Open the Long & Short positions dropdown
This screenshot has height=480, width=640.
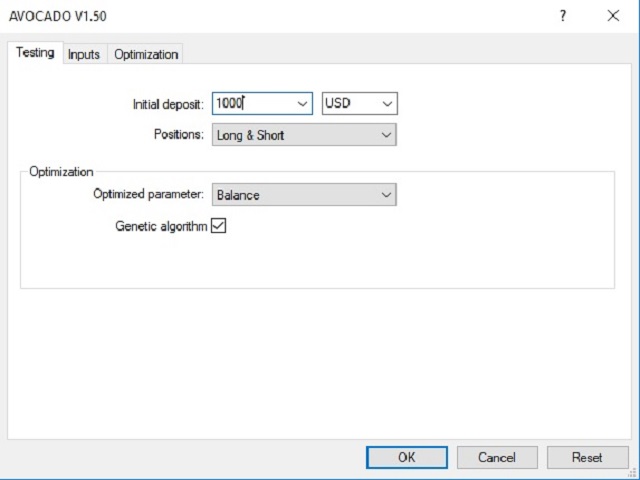coord(304,135)
